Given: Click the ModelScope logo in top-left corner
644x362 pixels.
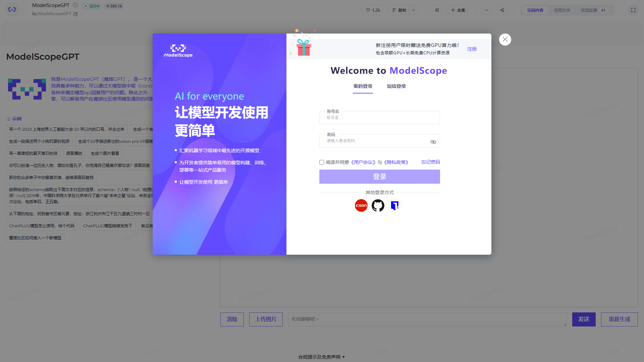Looking at the screenshot, I should 12,9.
